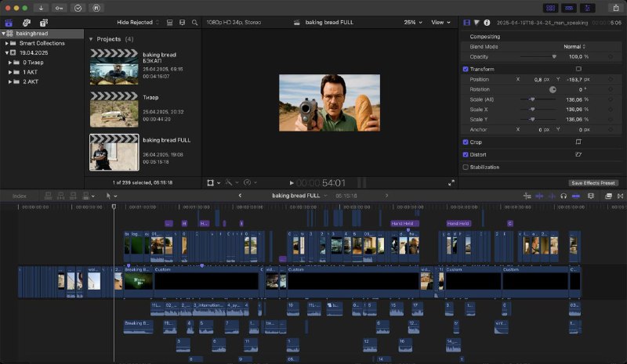Go back in timeline history
The height and width of the screenshot is (364, 627).
pyautogui.click(x=240, y=196)
